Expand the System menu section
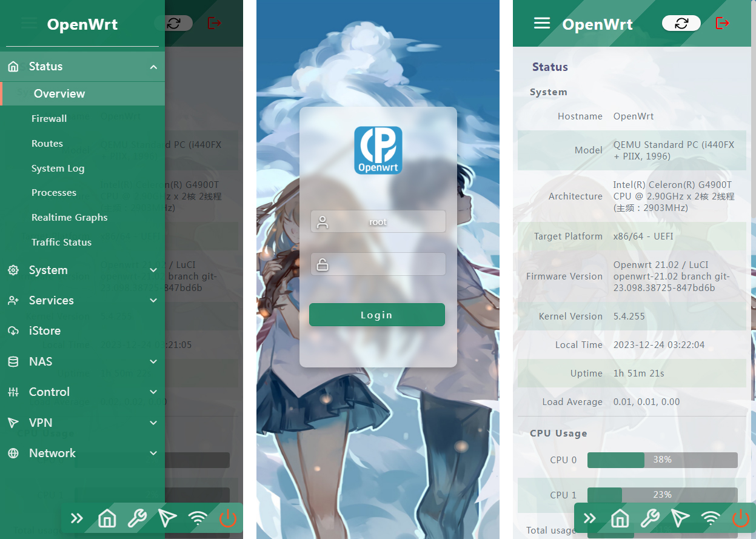Viewport: 756px width, 539px height. pyautogui.click(x=82, y=270)
